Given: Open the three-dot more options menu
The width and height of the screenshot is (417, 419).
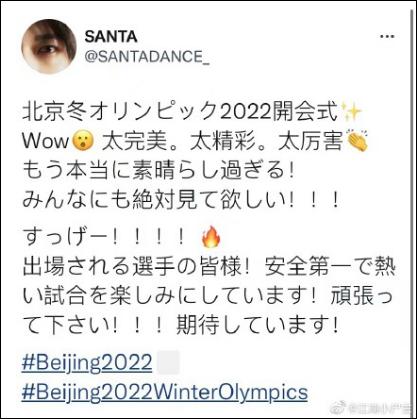Looking at the screenshot, I should tap(388, 36).
